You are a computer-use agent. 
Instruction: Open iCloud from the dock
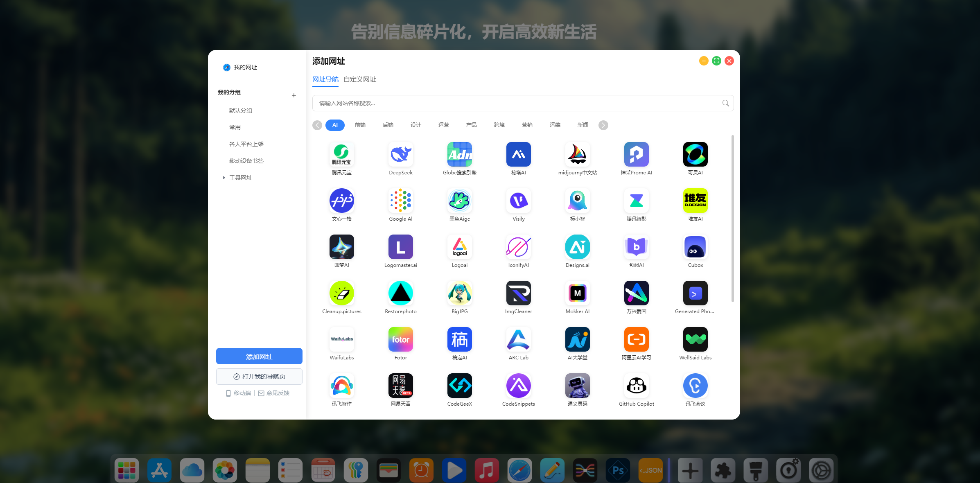click(x=192, y=470)
